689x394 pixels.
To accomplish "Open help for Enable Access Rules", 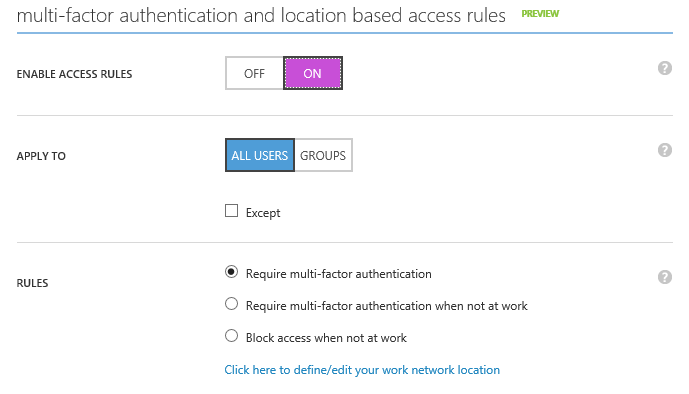I will [664, 69].
